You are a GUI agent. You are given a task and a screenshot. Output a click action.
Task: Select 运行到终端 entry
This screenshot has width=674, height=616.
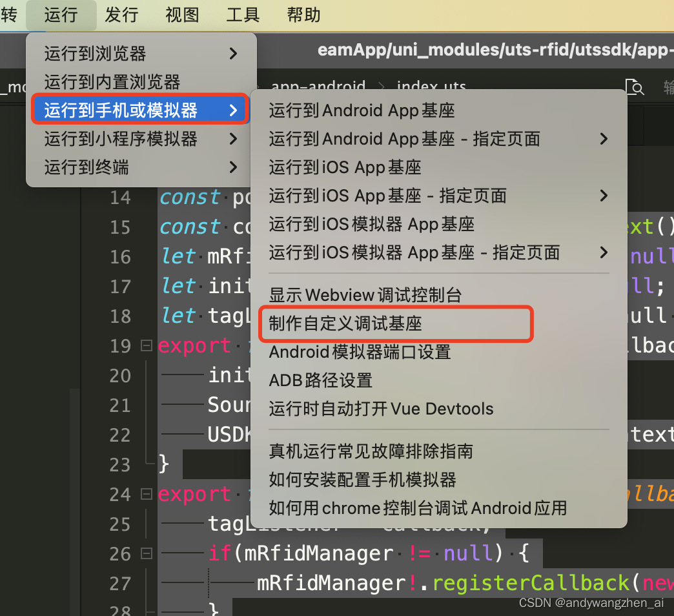[x=141, y=167]
